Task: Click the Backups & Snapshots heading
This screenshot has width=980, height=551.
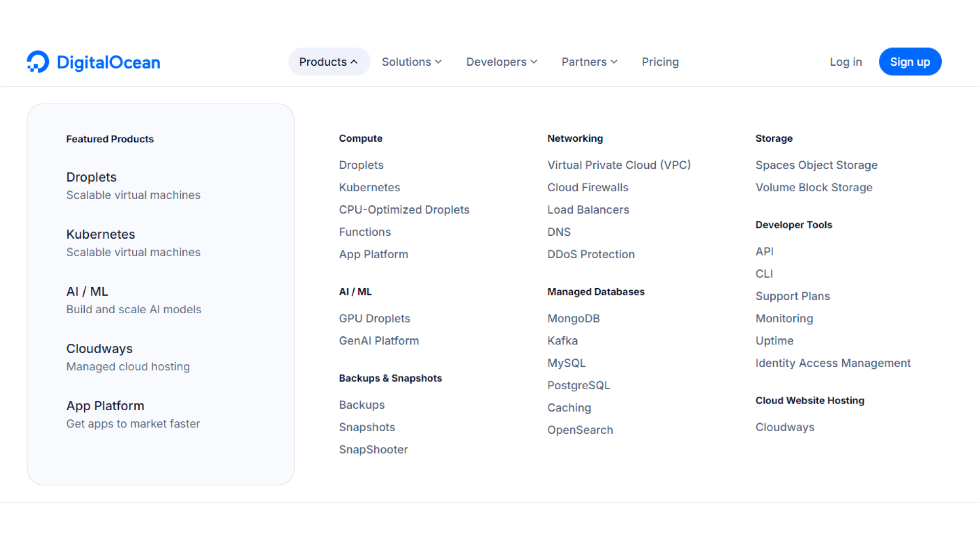Action: (x=390, y=378)
